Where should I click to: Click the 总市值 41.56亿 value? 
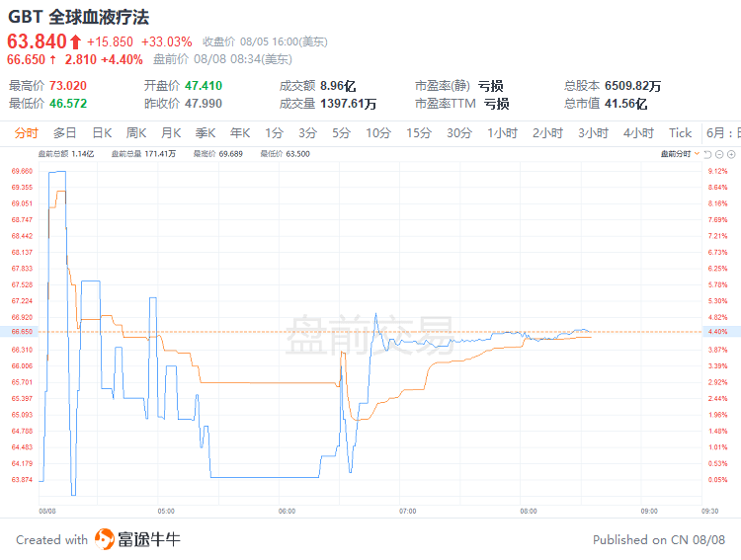coord(625,104)
